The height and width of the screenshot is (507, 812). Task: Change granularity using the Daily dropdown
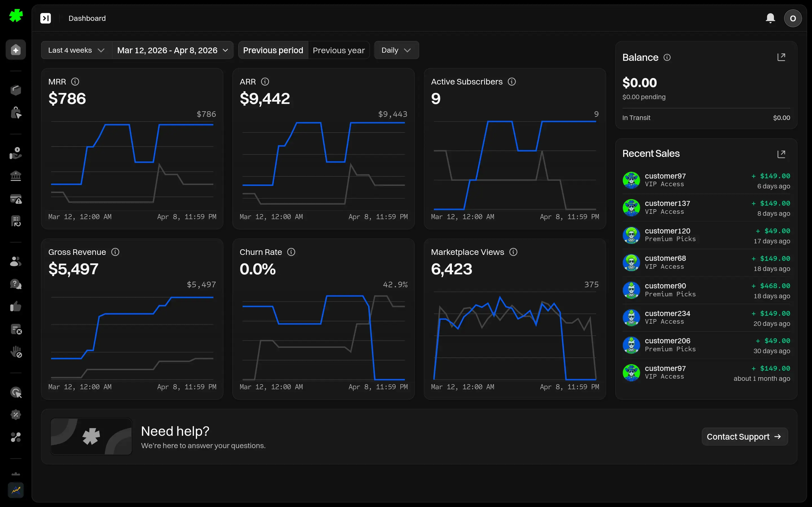click(396, 50)
